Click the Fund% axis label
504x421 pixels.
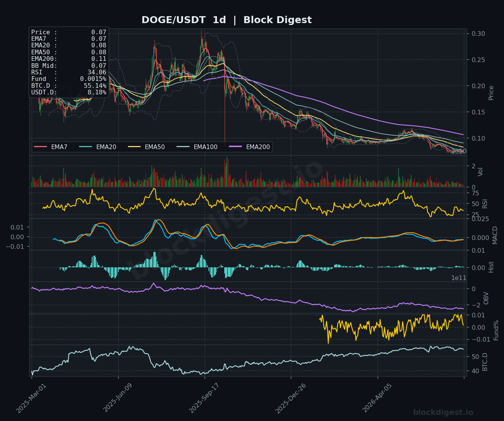tap(496, 330)
